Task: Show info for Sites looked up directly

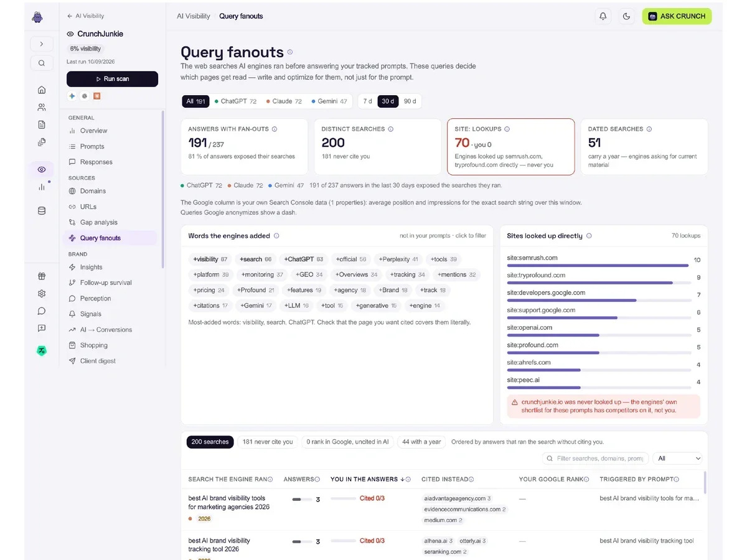Action: (589, 236)
